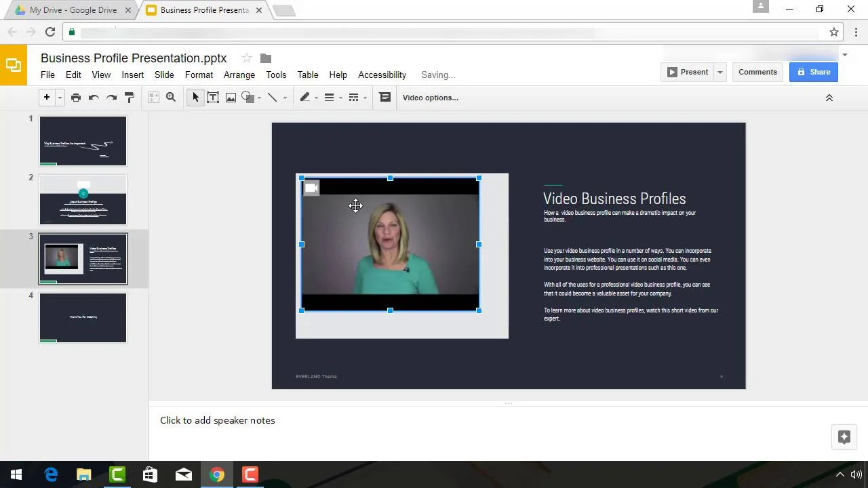Select the paint format roller

(x=129, y=98)
